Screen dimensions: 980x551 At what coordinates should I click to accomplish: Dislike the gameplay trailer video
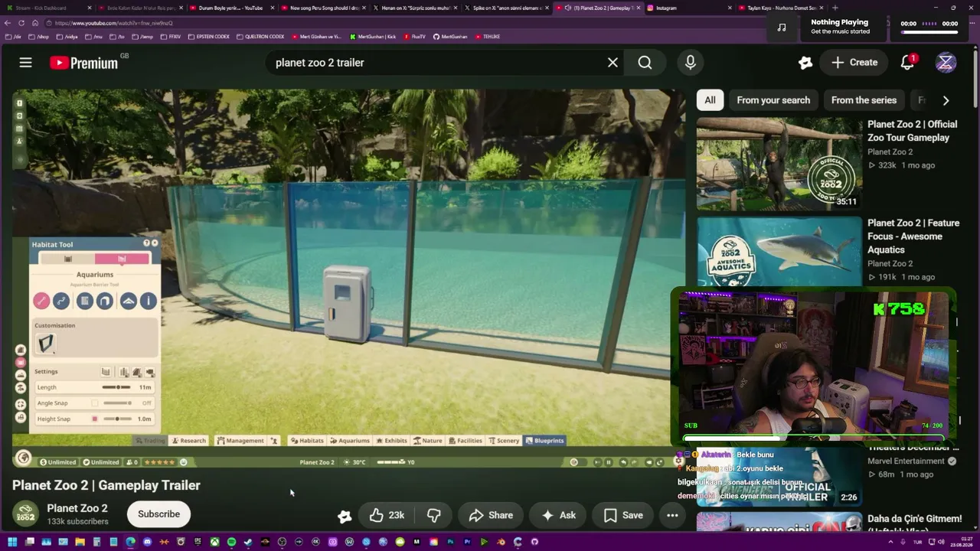pos(433,515)
